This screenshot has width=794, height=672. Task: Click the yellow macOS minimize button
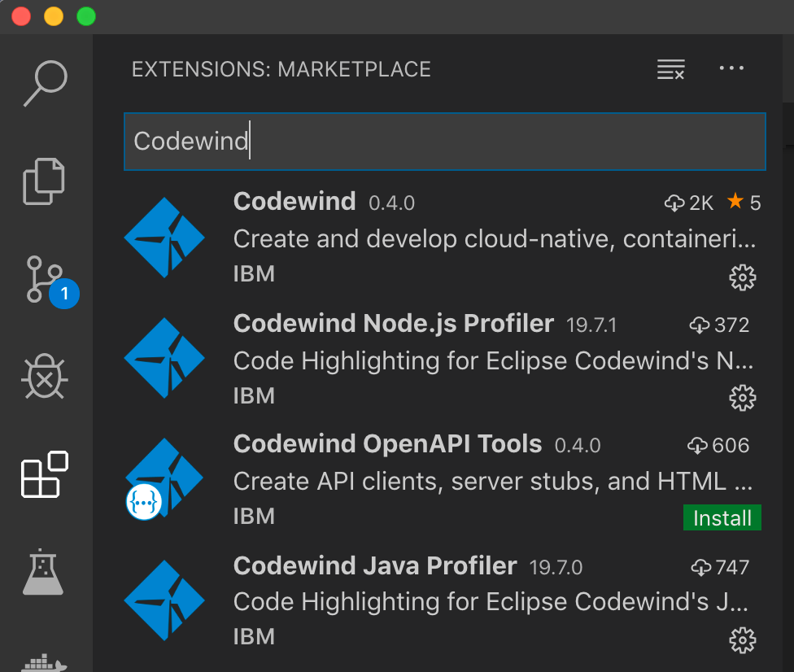click(54, 16)
